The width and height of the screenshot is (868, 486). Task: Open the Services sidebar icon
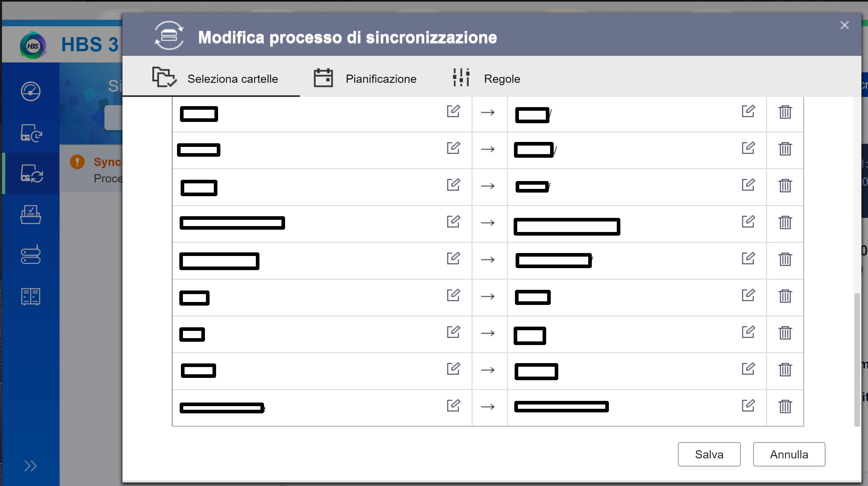pos(31,297)
